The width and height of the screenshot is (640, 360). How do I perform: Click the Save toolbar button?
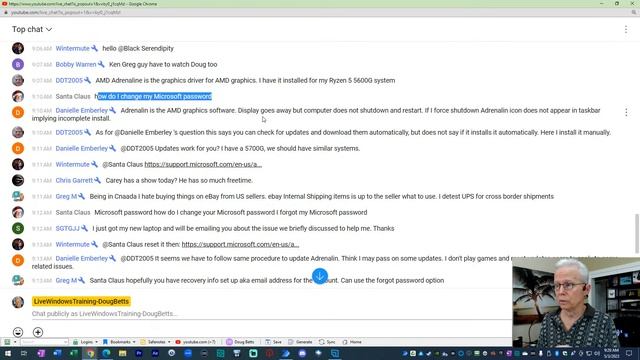point(273,342)
